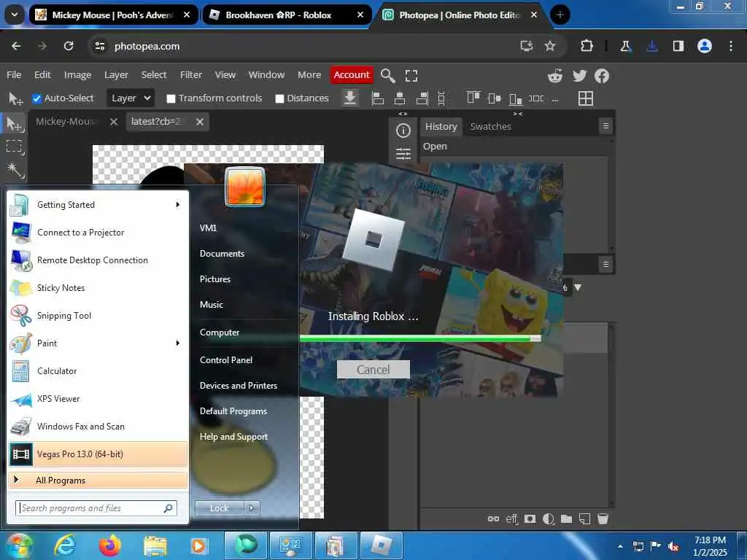Open the Layer dropdown in options bar
Image resolution: width=747 pixels, height=560 pixels.
130,98
